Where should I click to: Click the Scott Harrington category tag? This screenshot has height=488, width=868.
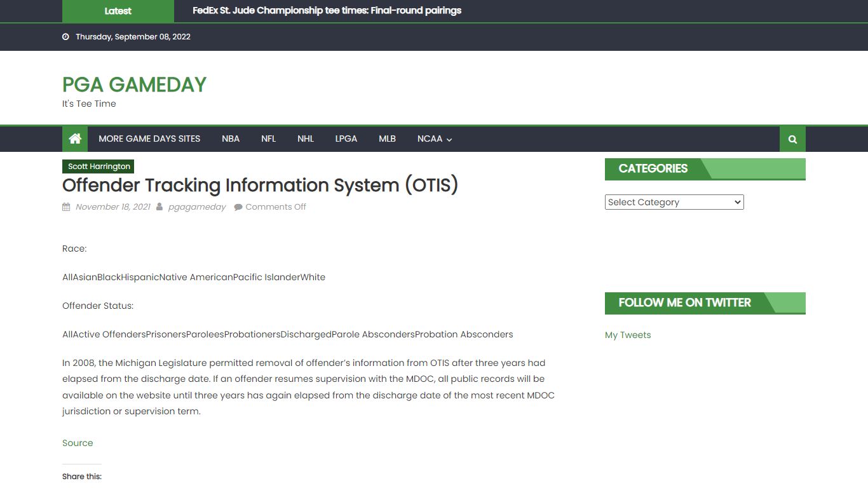[x=99, y=166]
